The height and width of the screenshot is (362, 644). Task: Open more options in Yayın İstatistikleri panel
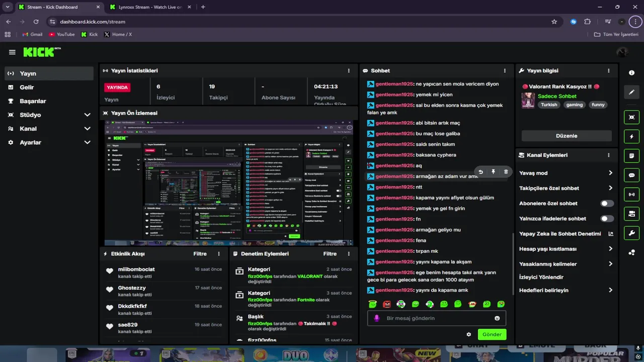349,71
